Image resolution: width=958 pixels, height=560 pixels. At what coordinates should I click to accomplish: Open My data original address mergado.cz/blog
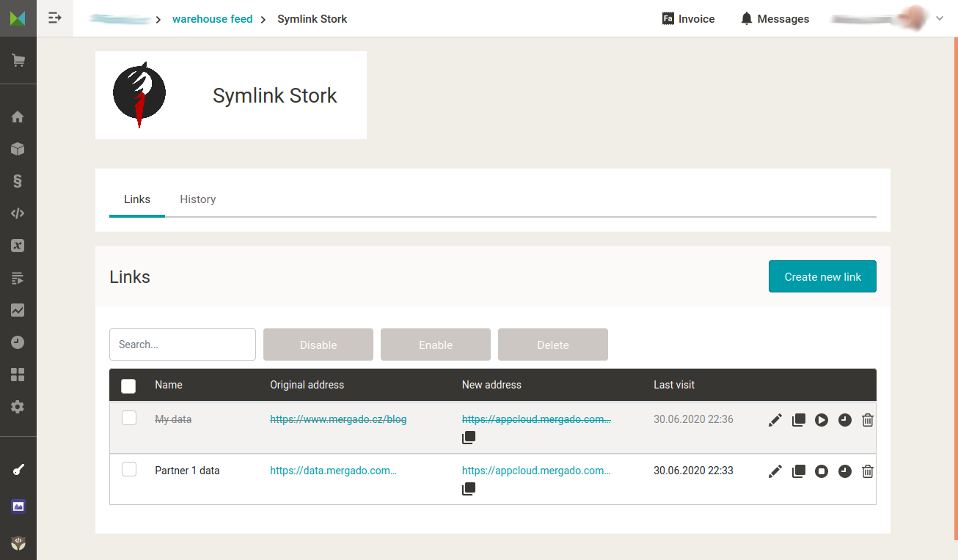(338, 419)
